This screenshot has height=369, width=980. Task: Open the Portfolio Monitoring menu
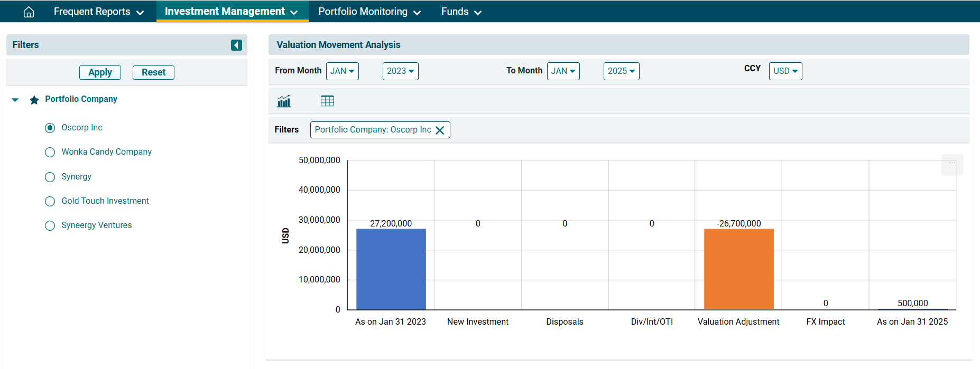[369, 12]
